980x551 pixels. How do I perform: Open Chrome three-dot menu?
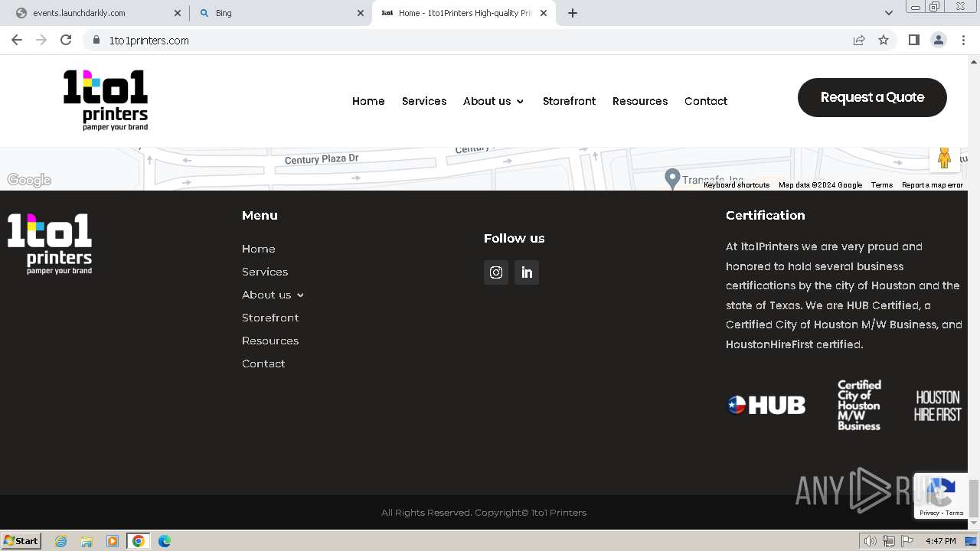pyautogui.click(x=963, y=40)
